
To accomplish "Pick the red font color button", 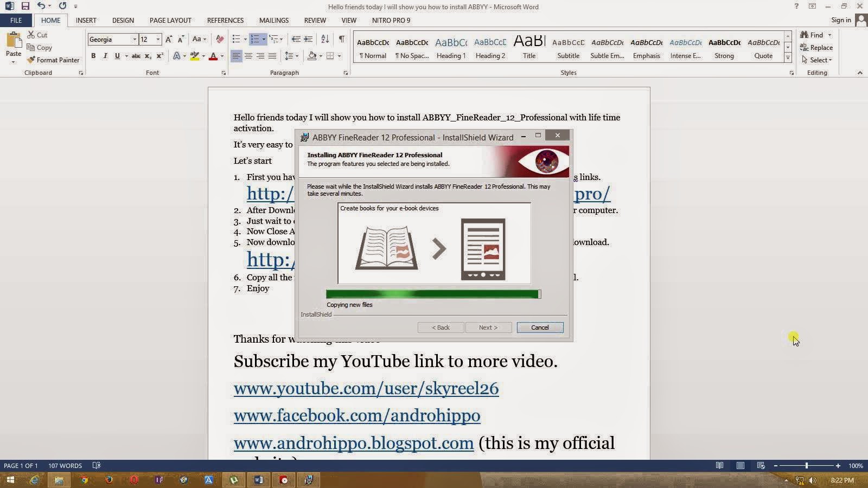I will coord(213,56).
